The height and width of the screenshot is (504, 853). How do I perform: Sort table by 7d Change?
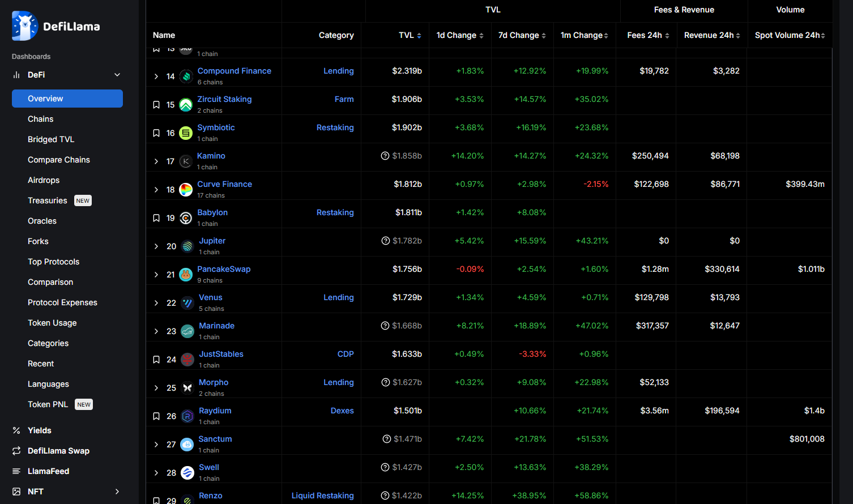point(522,35)
